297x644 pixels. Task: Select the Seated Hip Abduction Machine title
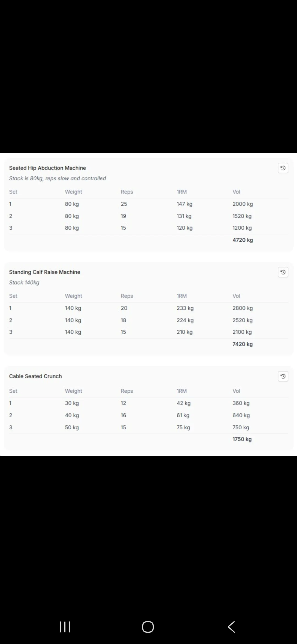point(48,168)
